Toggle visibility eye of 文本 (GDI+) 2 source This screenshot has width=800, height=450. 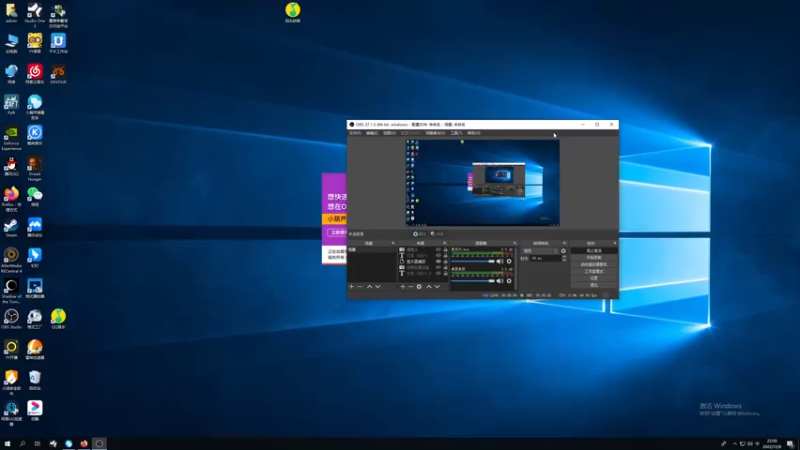[x=438, y=273]
